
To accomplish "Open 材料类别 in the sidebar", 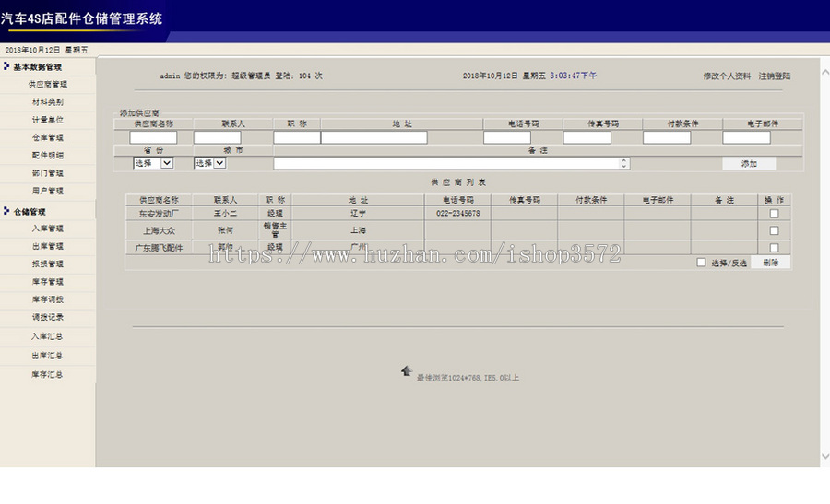I will [x=48, y=102].
